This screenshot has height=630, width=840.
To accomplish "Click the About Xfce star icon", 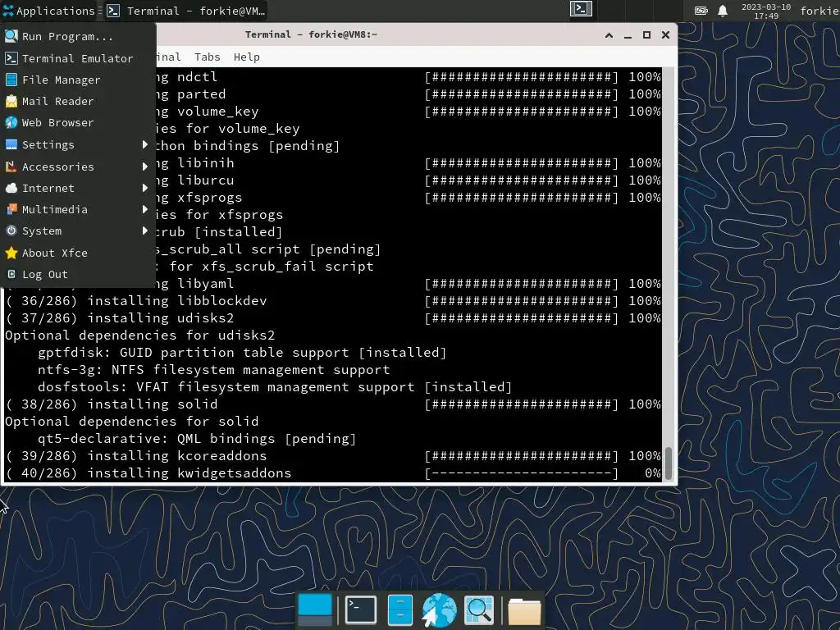I will click(x=11, y=253).
